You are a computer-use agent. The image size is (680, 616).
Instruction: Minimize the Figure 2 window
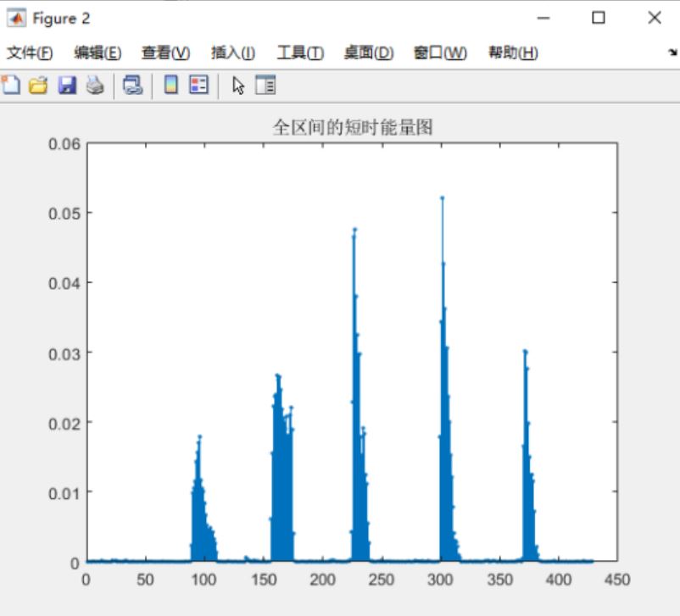click(543, 18)
